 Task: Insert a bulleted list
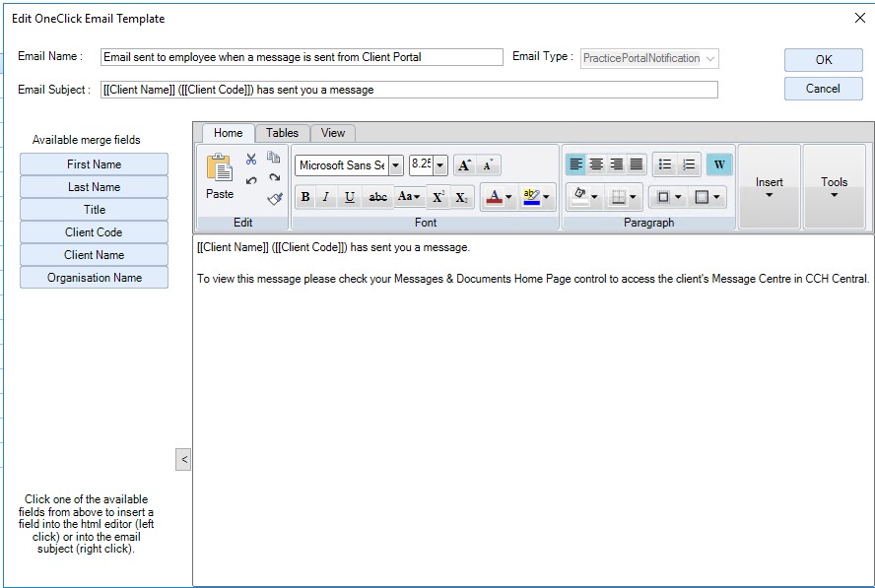pyautogui.click(x=664, y=164)
